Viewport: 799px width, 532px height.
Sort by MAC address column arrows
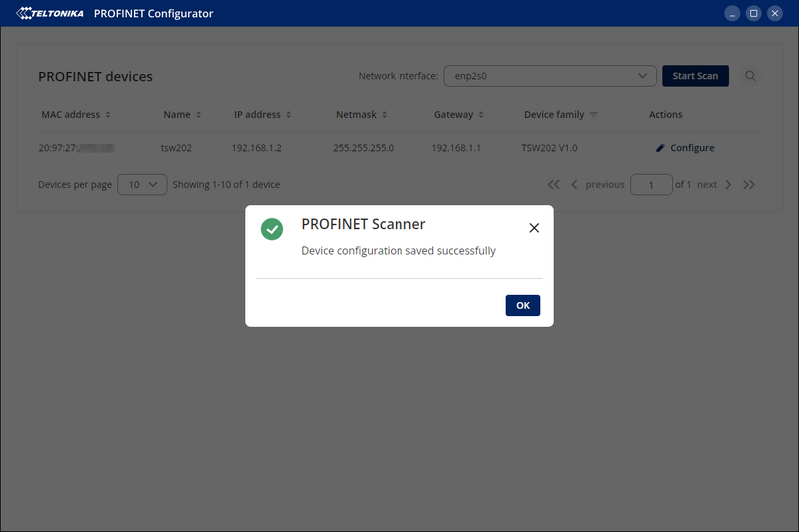click(108, 115)
